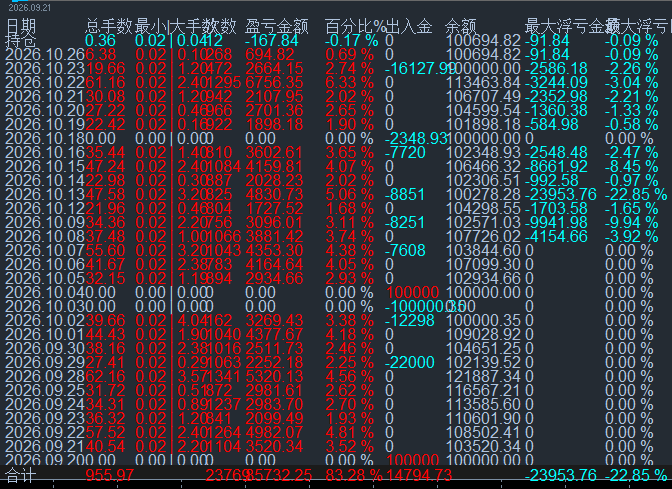Click balance value 121887.34

coord(483,376)
